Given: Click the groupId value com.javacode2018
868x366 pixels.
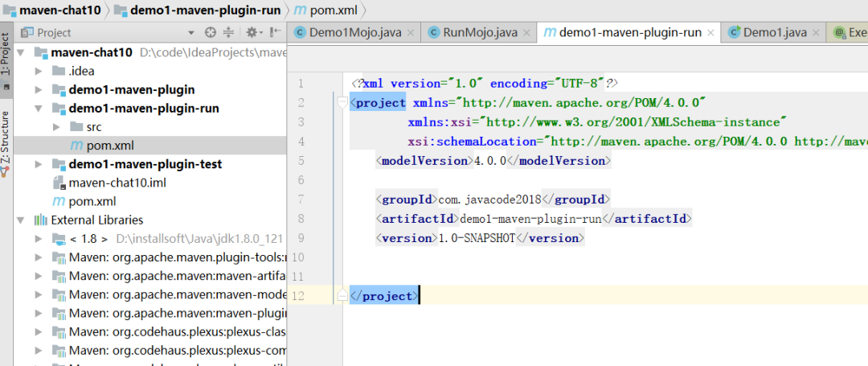Looking at the screenshot, I should [489, 199].
